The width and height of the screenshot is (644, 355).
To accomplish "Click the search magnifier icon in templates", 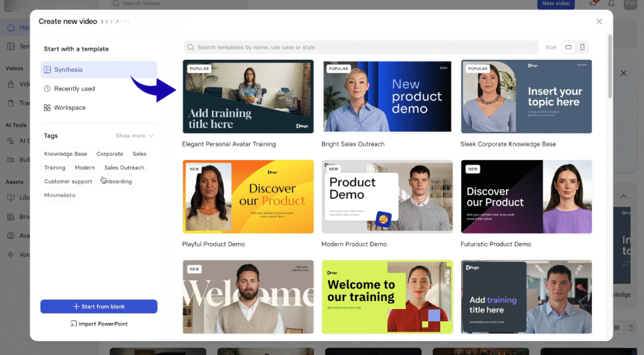I will pos(191,47).
